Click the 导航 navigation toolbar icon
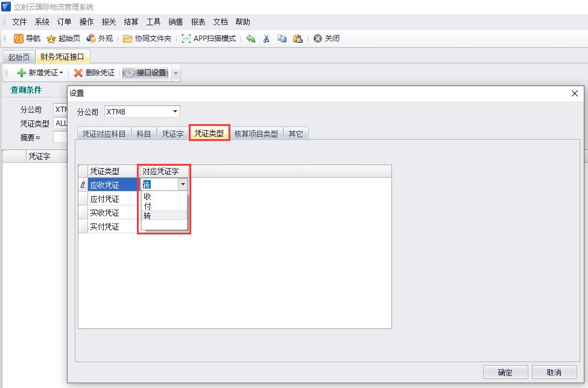 (x=27, y=39)
